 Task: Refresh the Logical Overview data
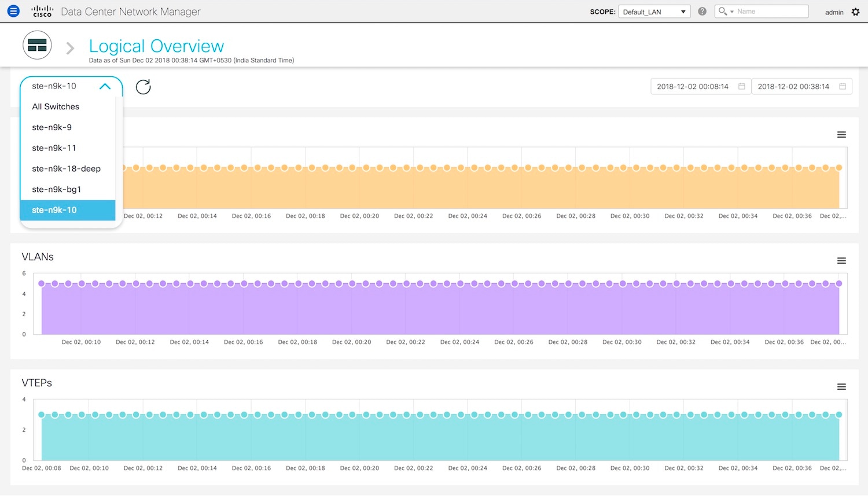coord(143,87)
